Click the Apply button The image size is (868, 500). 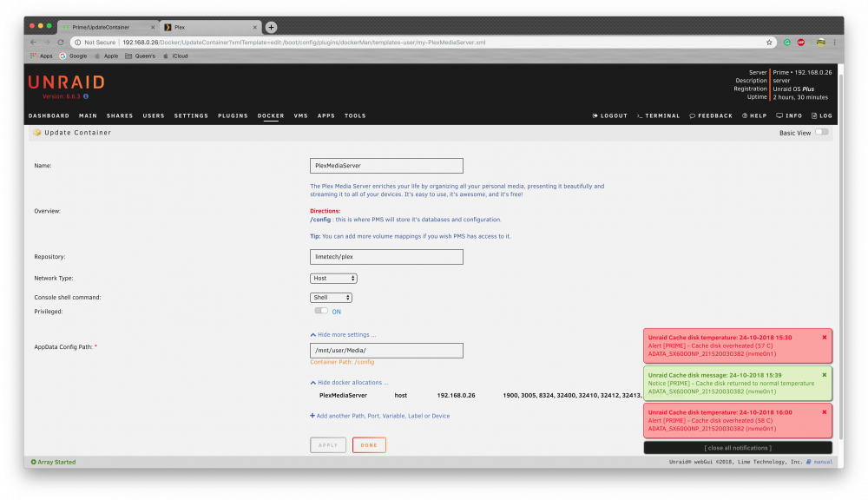point(328,445)
